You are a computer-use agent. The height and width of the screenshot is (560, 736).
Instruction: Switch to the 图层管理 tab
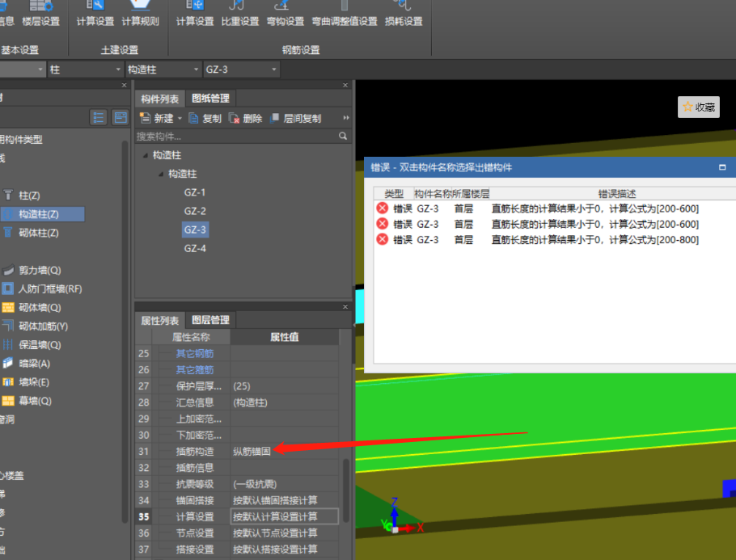coord(210,320)
